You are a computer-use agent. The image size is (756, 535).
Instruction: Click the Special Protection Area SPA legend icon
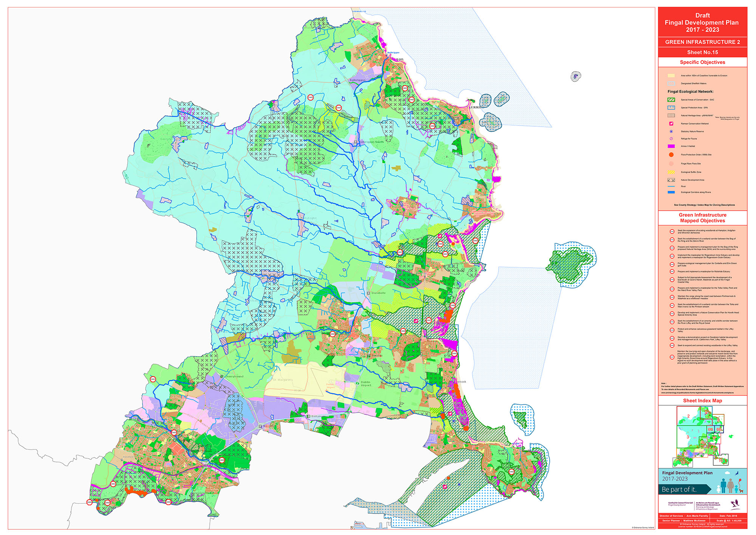pyautogui.click(x=671, y=108)
